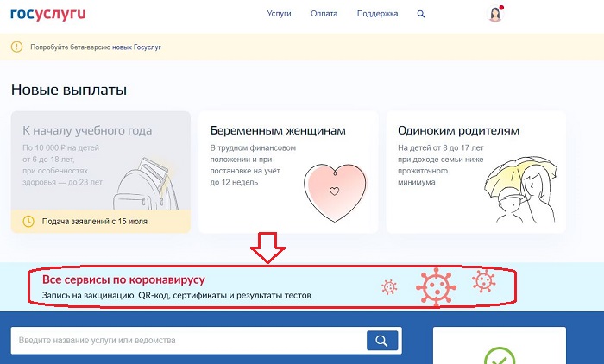604x364 pixels.
Task: Click the clock icon near Подача заявлений
Action: click(x=28, y=222)
